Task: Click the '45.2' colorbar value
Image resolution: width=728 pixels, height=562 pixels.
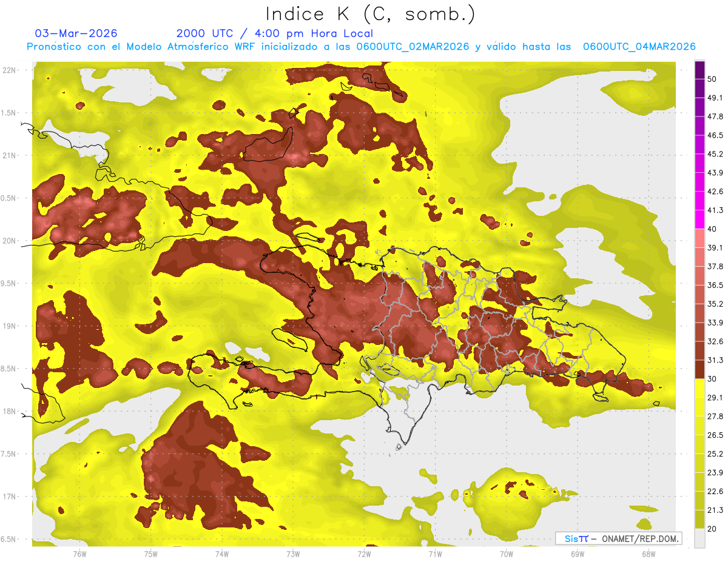Action: tap(715, 154)
